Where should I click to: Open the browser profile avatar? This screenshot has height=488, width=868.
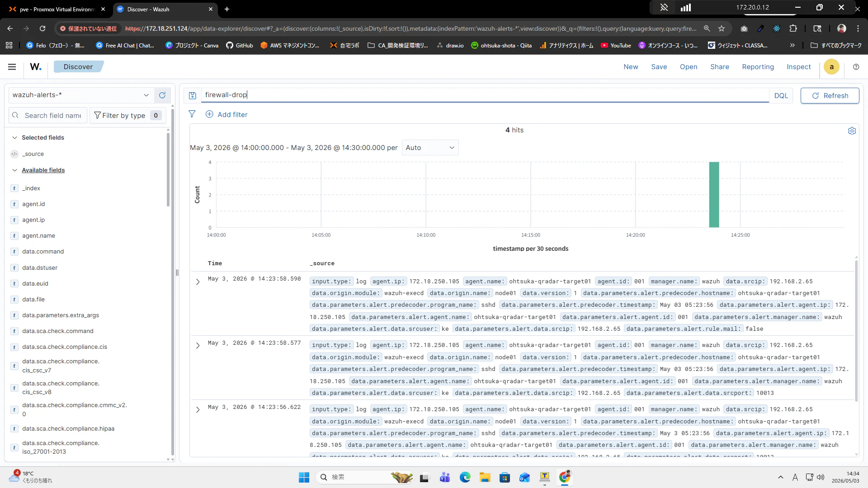[842, 28]
